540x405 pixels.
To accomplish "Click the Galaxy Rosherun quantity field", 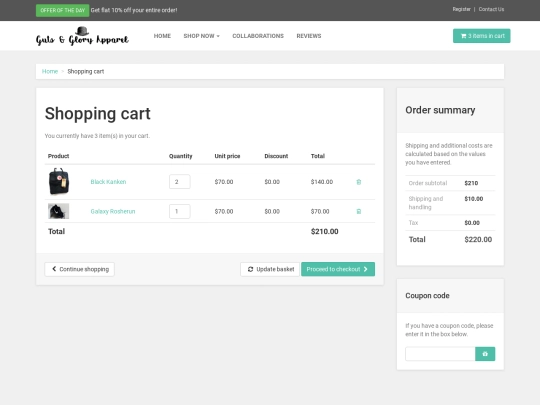I will tap(179, 211).
